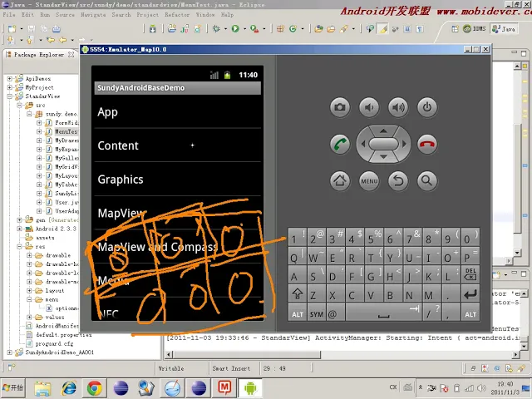This screenshot has height=399, width=532.
Task: Select the Package Explorer tab
Action: pyautogui.click(x=39, y=54)
